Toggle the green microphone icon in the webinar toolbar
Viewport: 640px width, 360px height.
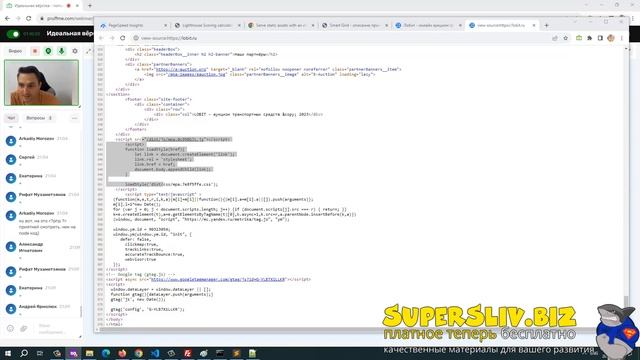pos(62,51)
